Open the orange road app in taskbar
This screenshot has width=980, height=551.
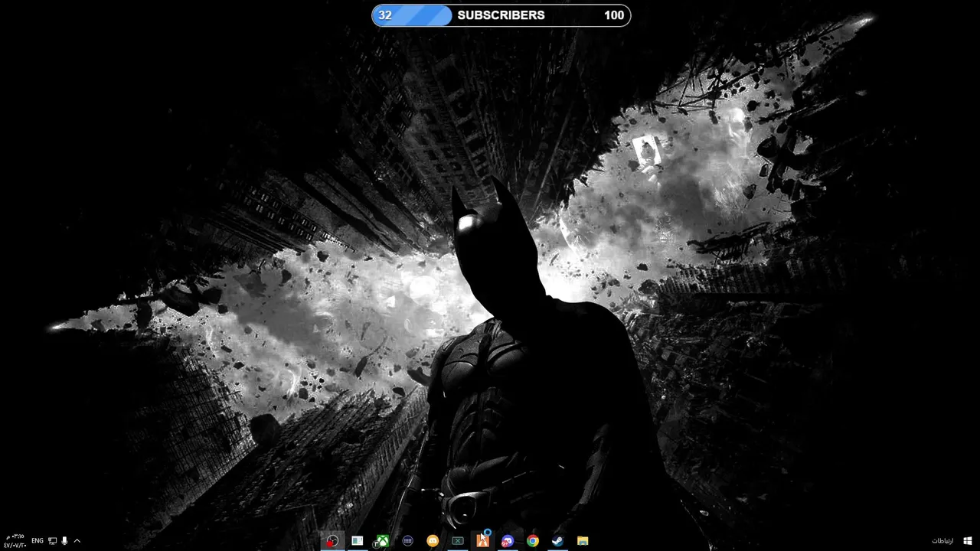pos(482,540)
